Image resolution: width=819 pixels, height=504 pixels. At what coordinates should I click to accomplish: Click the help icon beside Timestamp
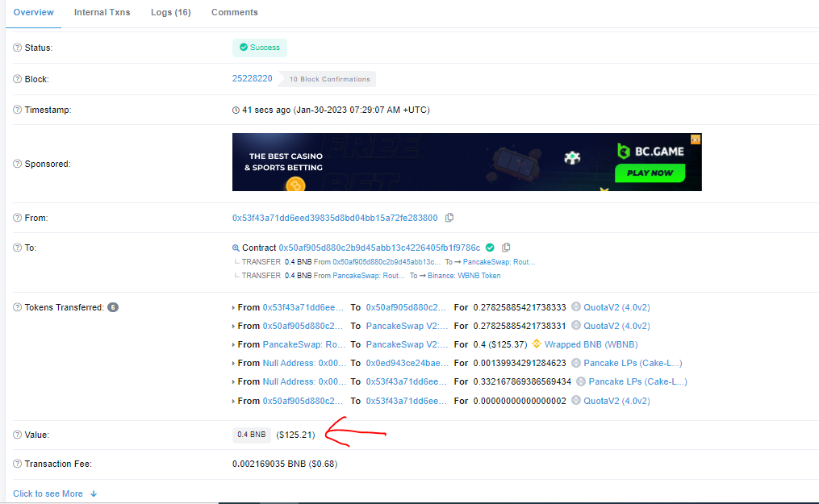(17, 110)
